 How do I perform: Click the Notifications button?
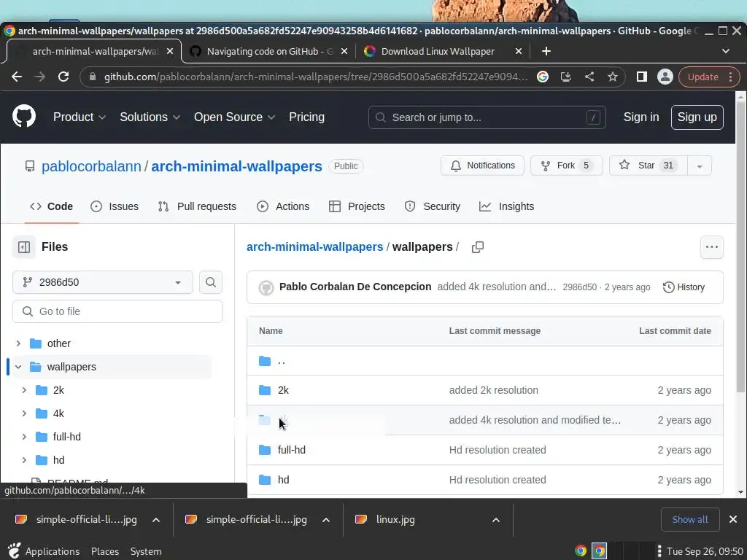pyautogui.click(x=482, y=166)
